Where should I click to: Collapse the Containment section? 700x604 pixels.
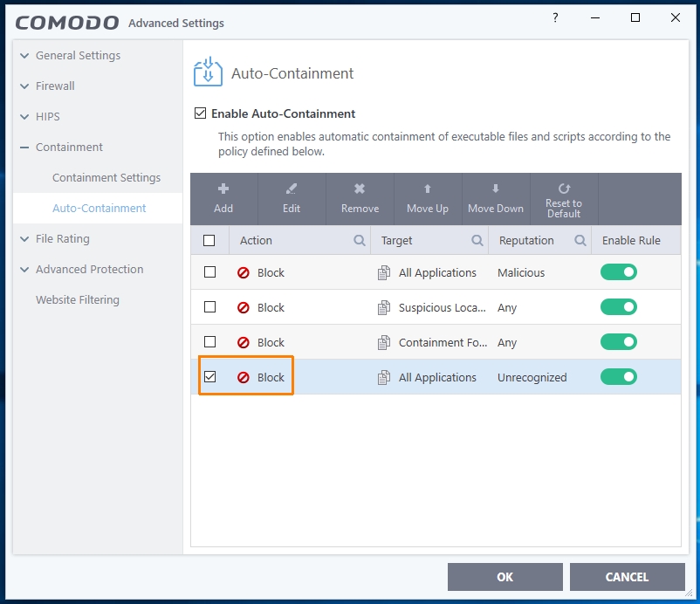pos(25,148)
